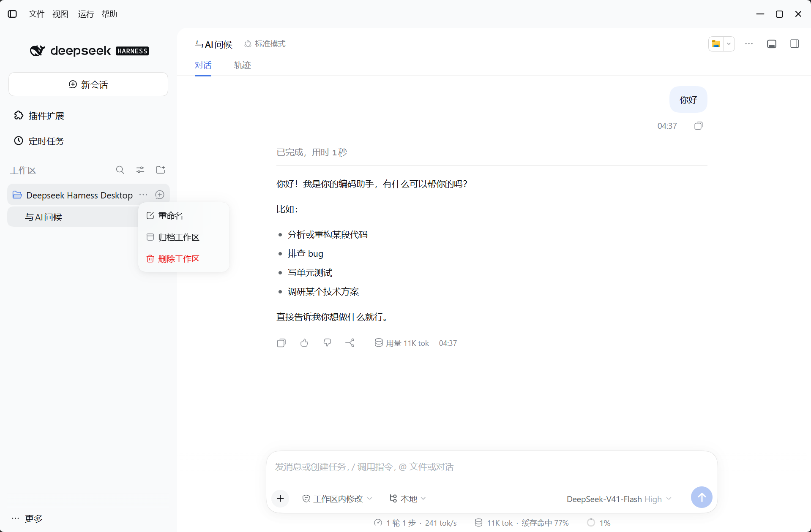Screen dimensions: 811x532
Task: Add conversation to Deepseek Harness Desktop
Action: tap(160, 195)
